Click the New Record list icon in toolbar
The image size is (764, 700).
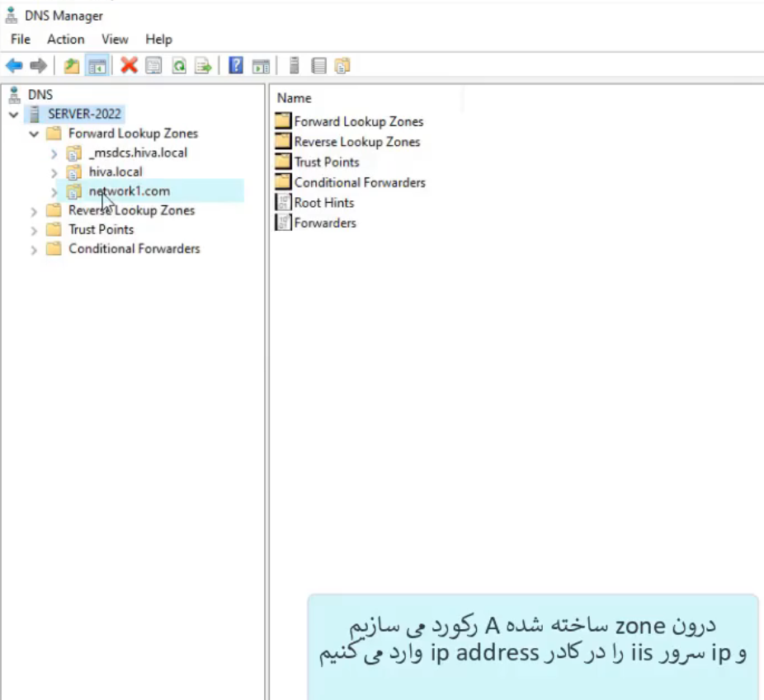(x=318, y=65)
